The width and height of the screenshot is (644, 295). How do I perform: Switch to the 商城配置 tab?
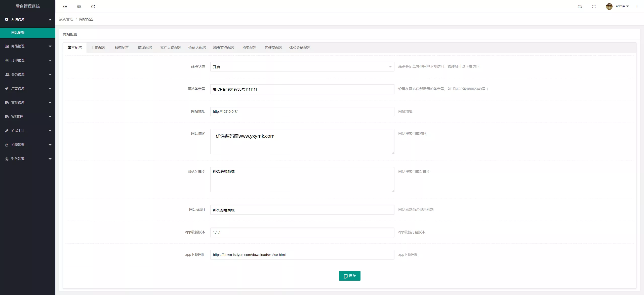point(145,48)
